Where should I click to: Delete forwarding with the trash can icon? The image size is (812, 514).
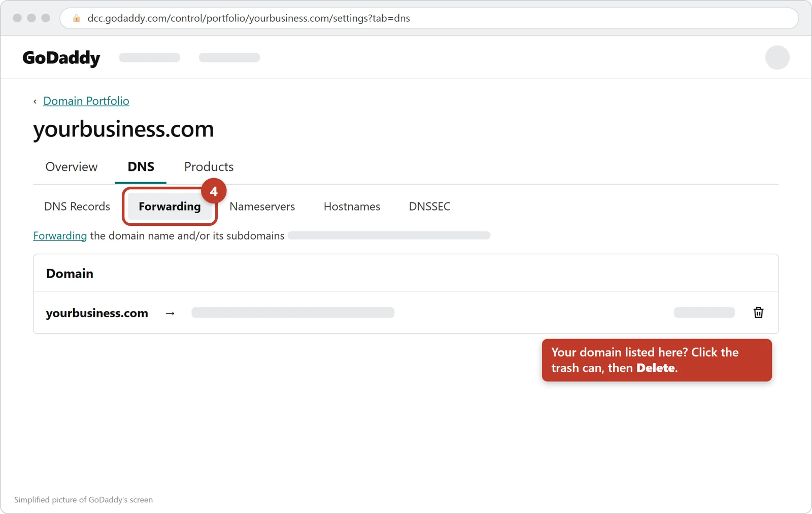[x=758, y=313]
